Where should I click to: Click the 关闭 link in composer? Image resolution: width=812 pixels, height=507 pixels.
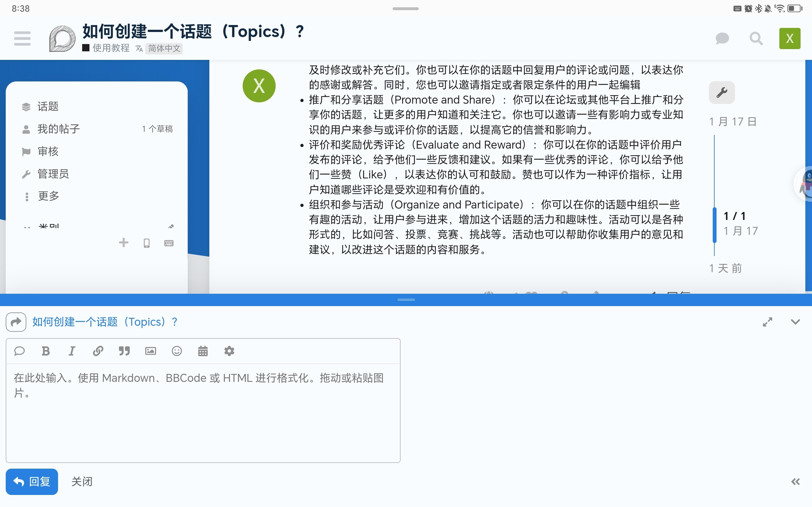point(82,482)
